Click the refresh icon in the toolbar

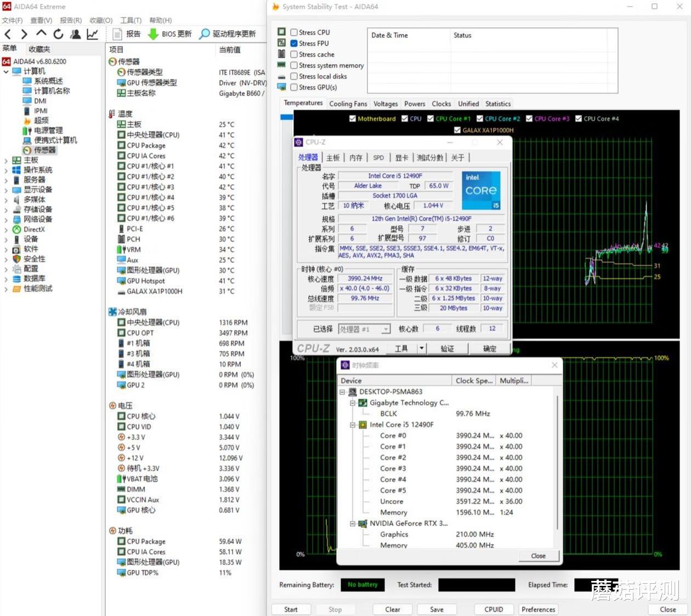click(58, 33)
